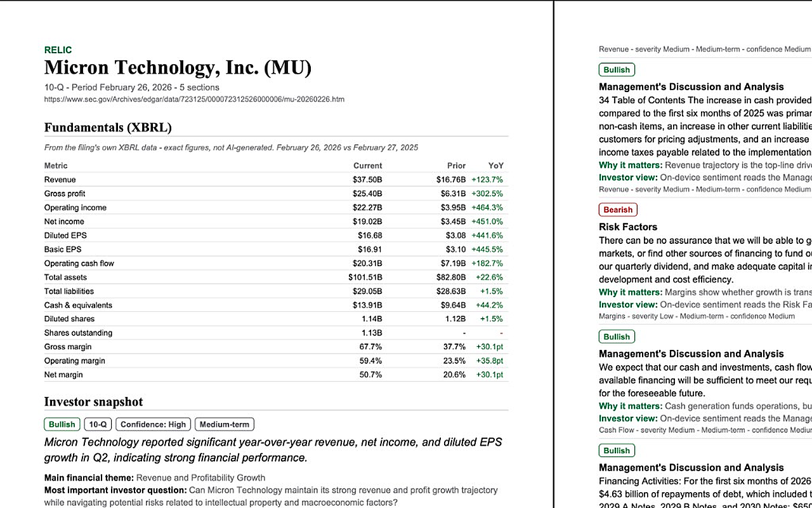Screen dimensions: 812x508
Task: Click the $37.50B revenue value
Action: point(367,180)
